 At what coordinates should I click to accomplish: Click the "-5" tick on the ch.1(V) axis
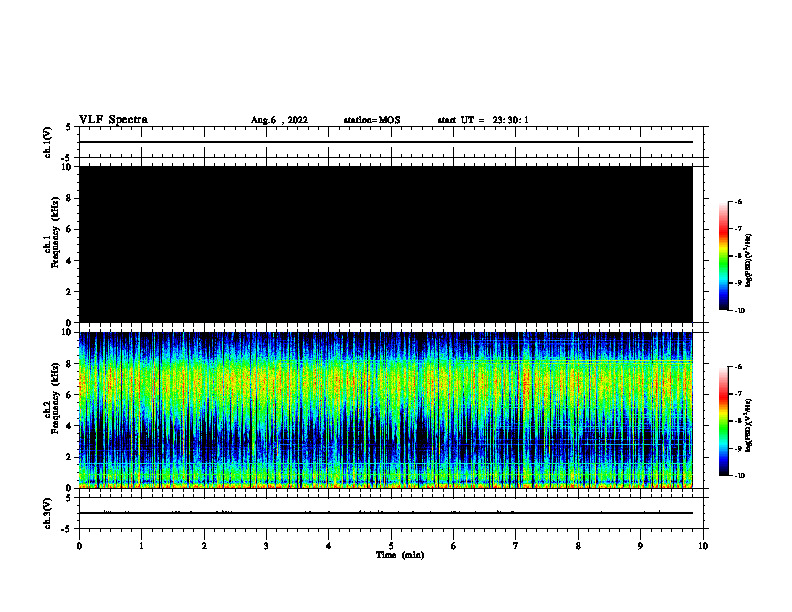tap(67, 158)
